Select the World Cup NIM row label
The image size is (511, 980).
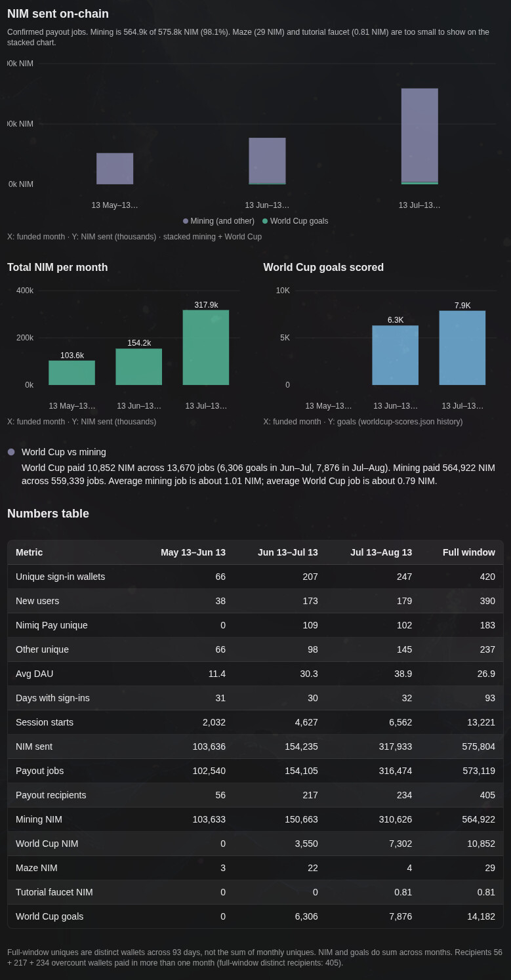click(x=47, y=844)
